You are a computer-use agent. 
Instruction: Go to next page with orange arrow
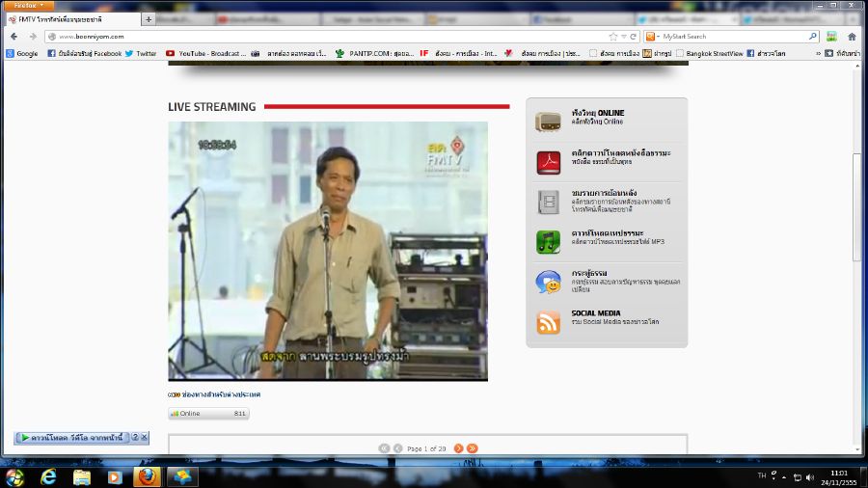458,448
